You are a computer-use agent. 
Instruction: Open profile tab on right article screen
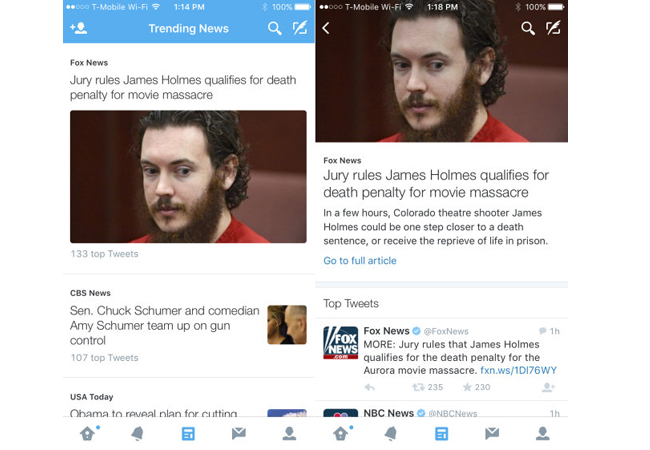(x=543, y=433)
